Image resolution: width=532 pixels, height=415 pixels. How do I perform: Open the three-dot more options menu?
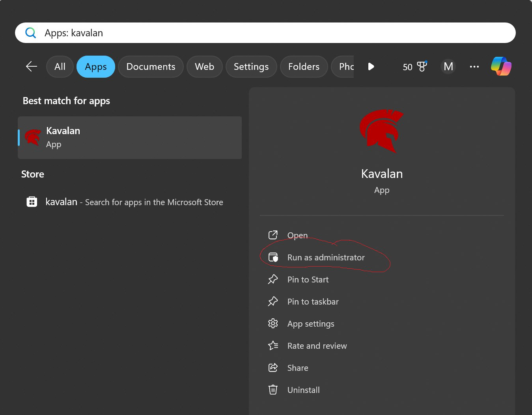[x=474, y=67]
